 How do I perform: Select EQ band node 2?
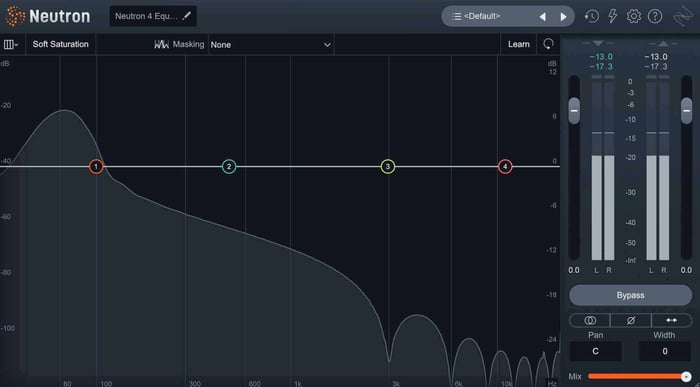point(229,166)
